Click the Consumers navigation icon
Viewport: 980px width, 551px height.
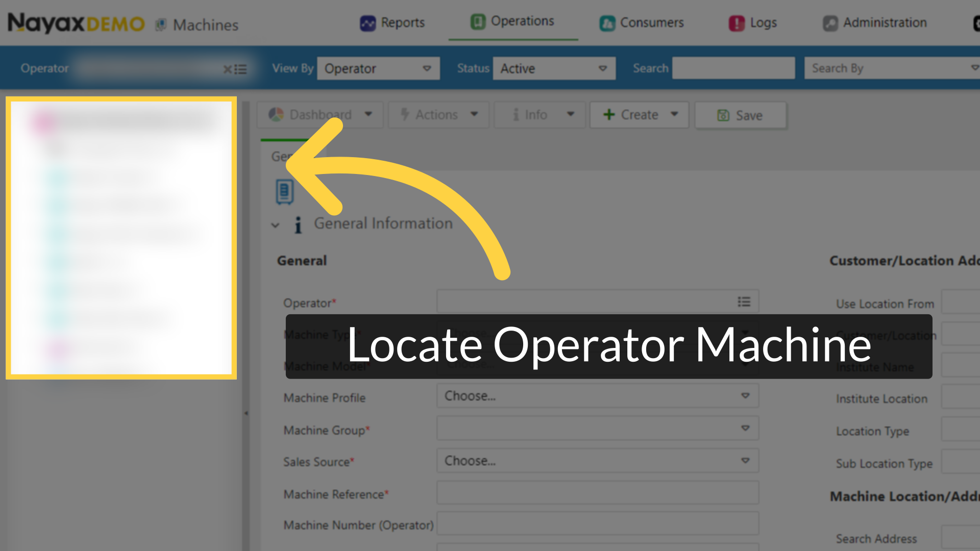pos(607,23)
